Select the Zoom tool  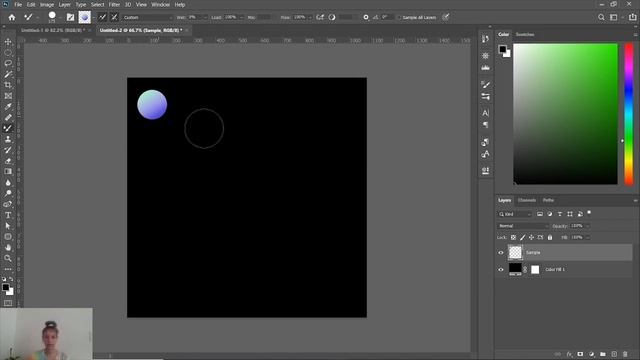click(x=8, y=258)
